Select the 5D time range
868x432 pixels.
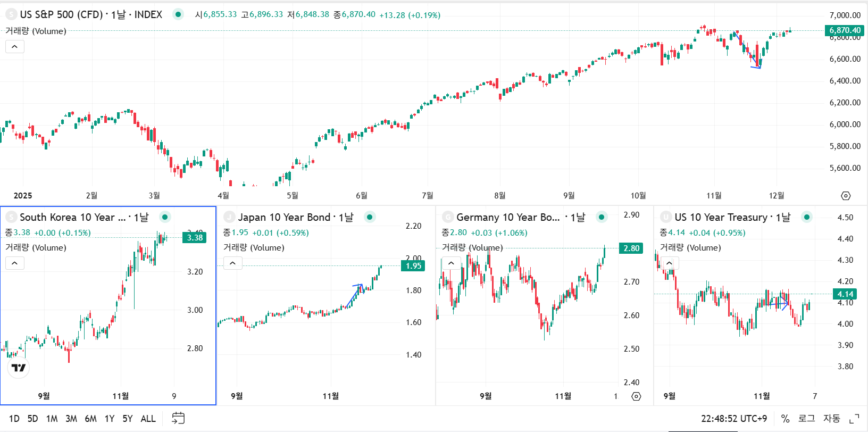point(32,419)
